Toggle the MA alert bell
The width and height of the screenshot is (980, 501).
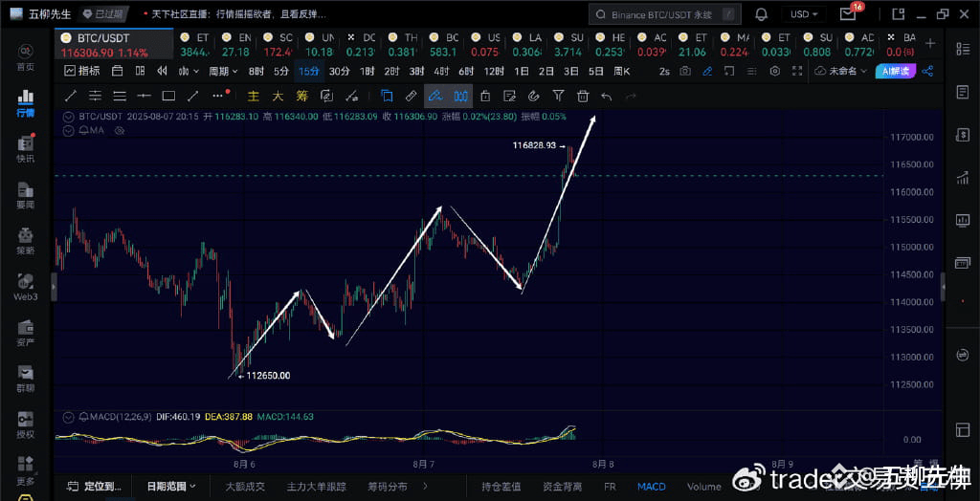(83, 131)
